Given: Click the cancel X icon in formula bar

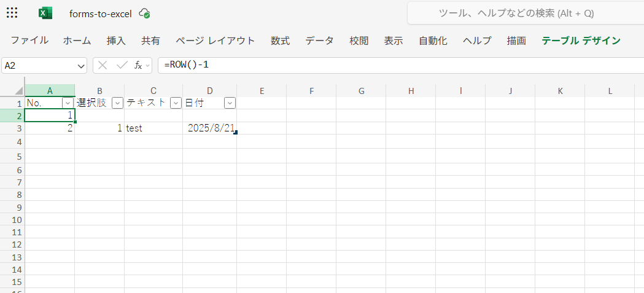Looking at the screenshot, I should [103, 65].
